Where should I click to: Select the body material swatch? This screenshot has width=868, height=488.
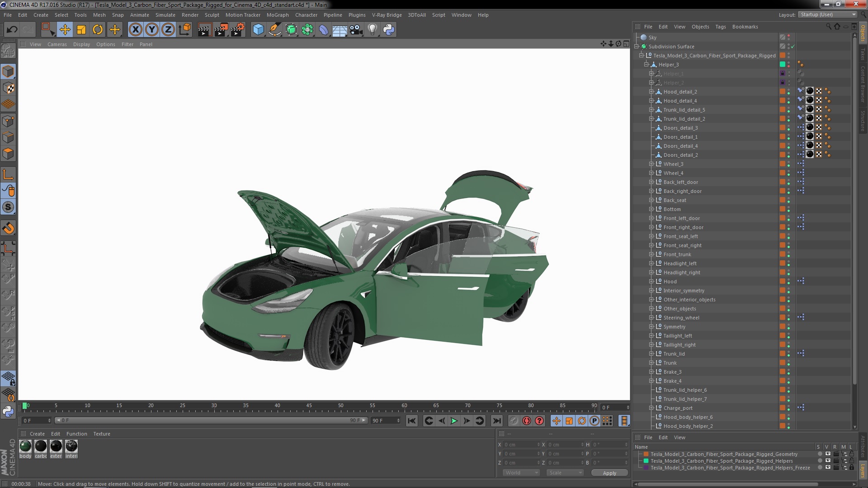pyautogui.click(x=25, y=446)
